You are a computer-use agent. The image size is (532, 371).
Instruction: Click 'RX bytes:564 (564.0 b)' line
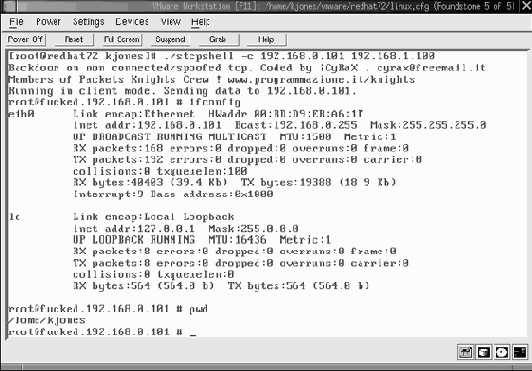pyautogui.click(x=221, y=286)
